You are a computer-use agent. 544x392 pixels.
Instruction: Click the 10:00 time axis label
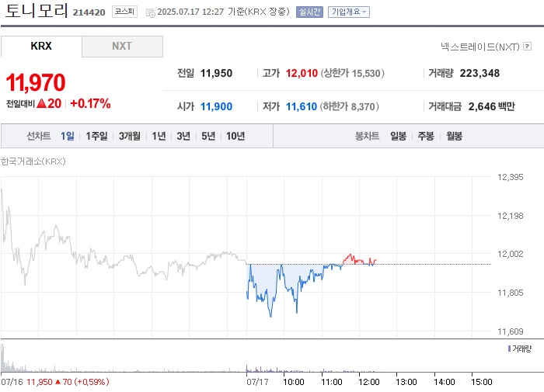(x=294, y=382)
